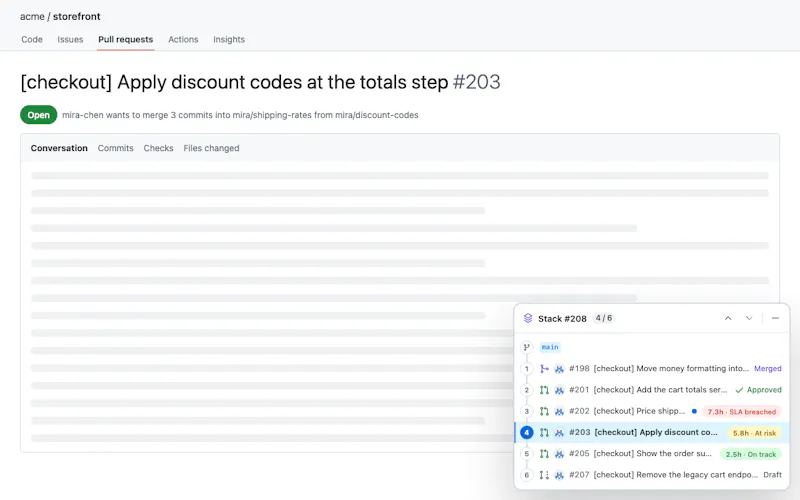Click step number 2 circle in stack
This screenshot has height=500, width=800.
527,390
